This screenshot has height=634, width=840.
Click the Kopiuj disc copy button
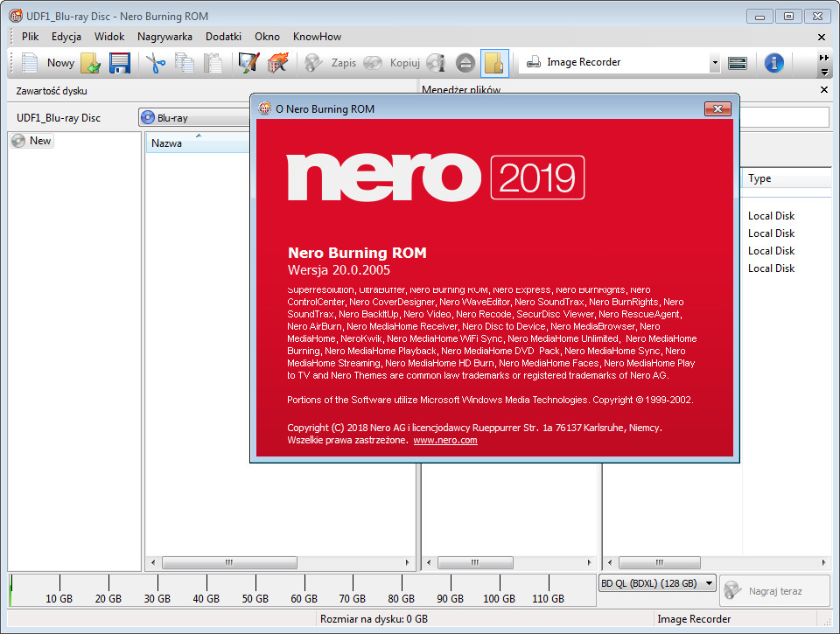392,63
